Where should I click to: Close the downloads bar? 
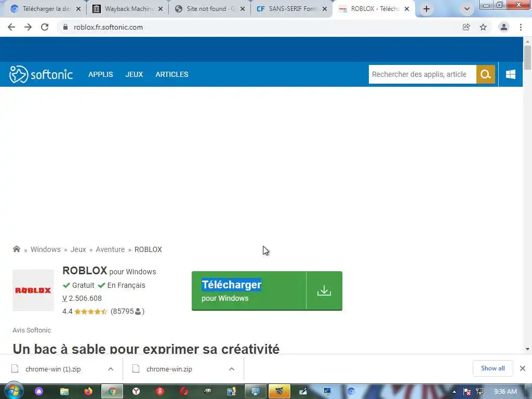point(523,368)
